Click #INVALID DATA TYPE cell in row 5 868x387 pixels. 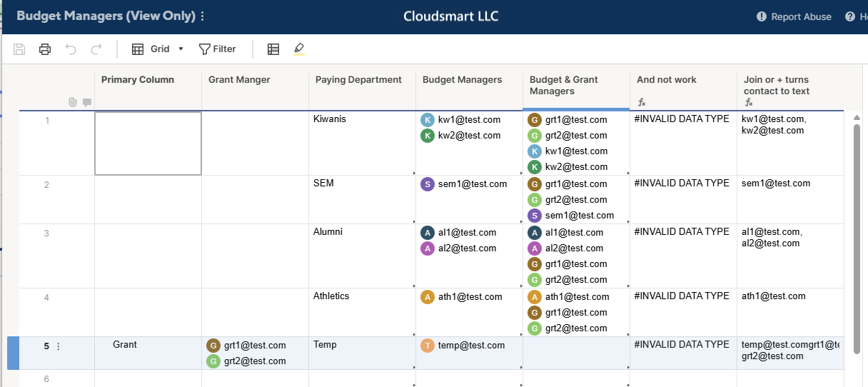[683, 353]
